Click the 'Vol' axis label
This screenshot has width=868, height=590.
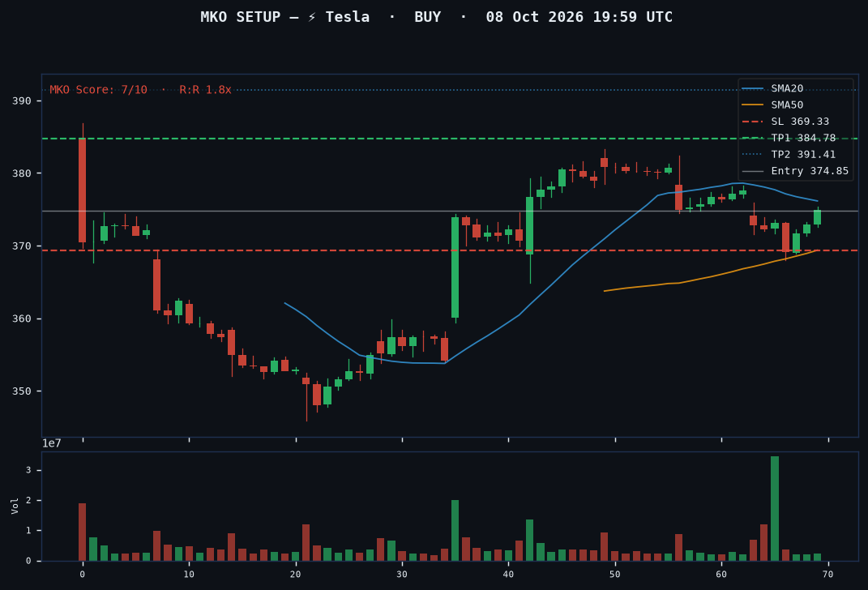point(15,506)
